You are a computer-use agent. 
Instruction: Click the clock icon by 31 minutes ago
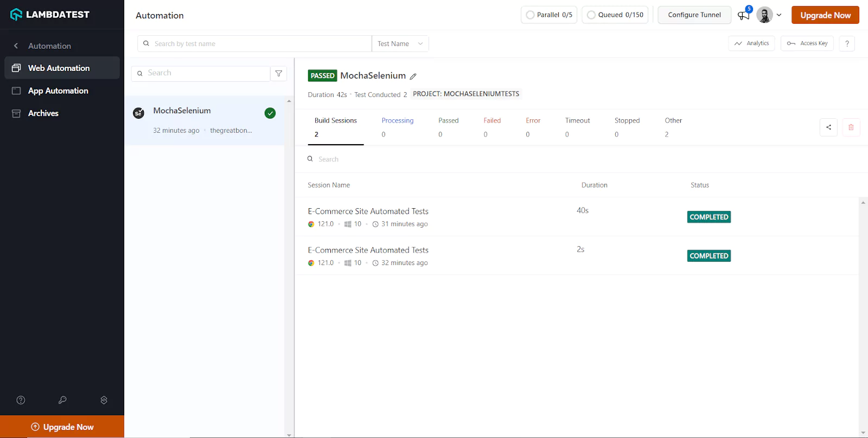pyautogui.click(x=375, y=224)
